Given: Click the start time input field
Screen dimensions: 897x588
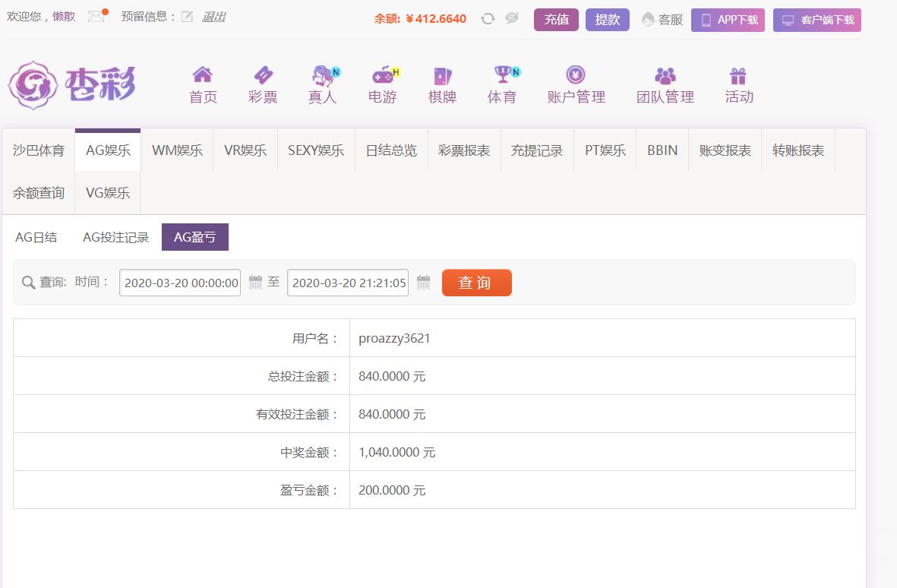Looking at the screenshot, I should 180,283.
